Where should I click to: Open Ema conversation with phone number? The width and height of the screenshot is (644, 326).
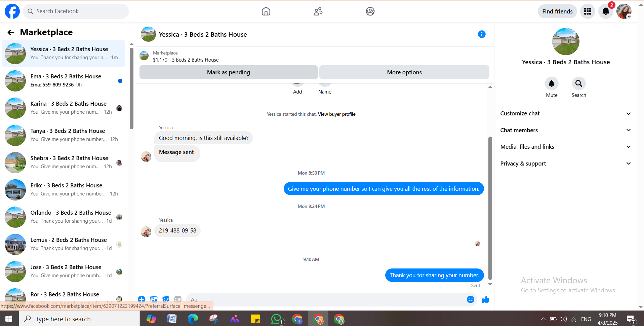(x=64, y=81)
